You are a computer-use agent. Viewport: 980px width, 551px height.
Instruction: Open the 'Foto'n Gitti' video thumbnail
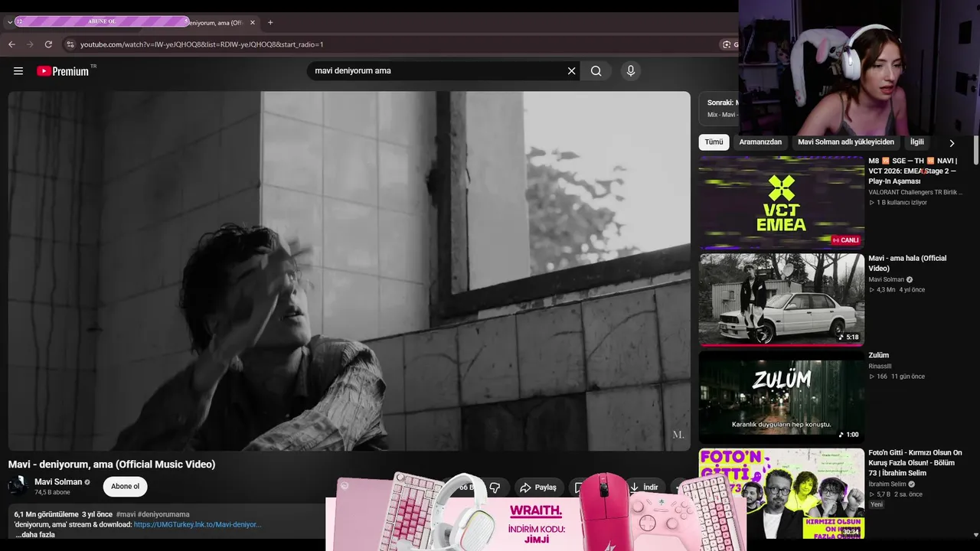[782, 494]
